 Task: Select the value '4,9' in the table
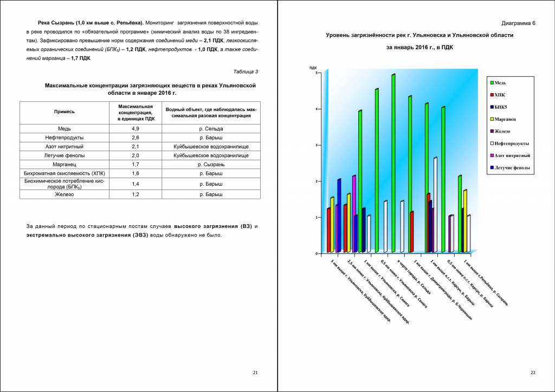click(135, 129)
